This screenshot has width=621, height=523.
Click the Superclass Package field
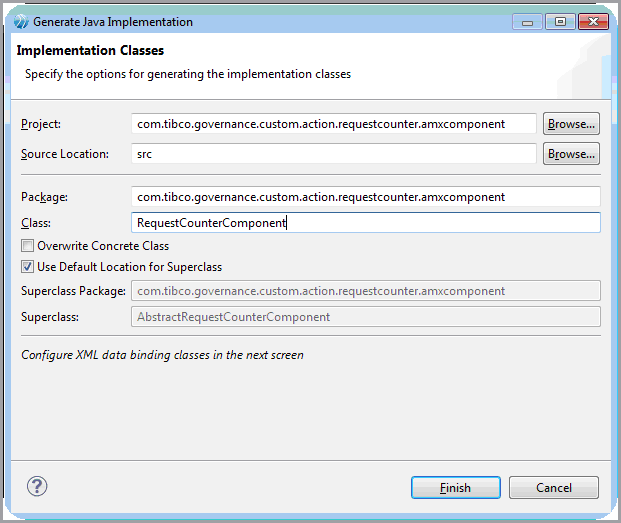[x=365, y=291]
